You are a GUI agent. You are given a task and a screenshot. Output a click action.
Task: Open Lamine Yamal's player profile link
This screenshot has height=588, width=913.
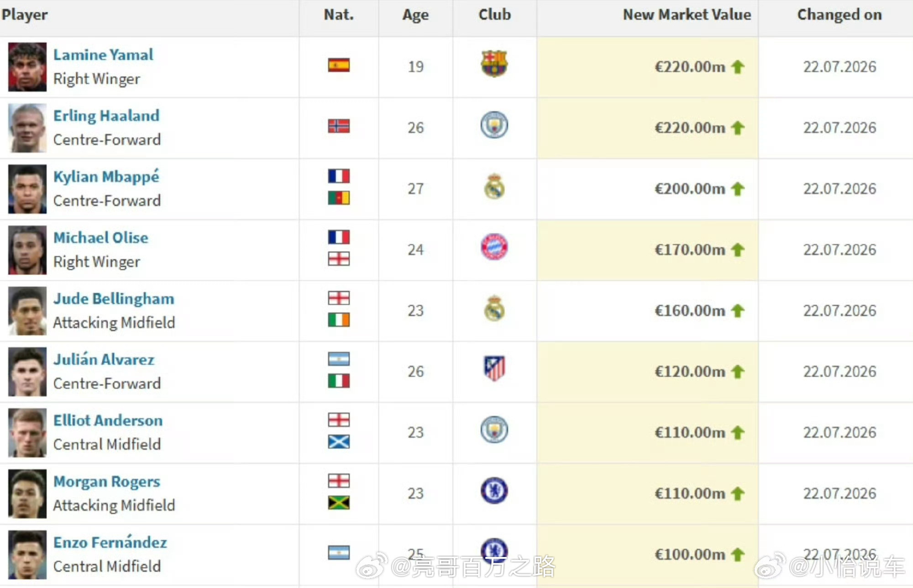click(x=103, y=55)
